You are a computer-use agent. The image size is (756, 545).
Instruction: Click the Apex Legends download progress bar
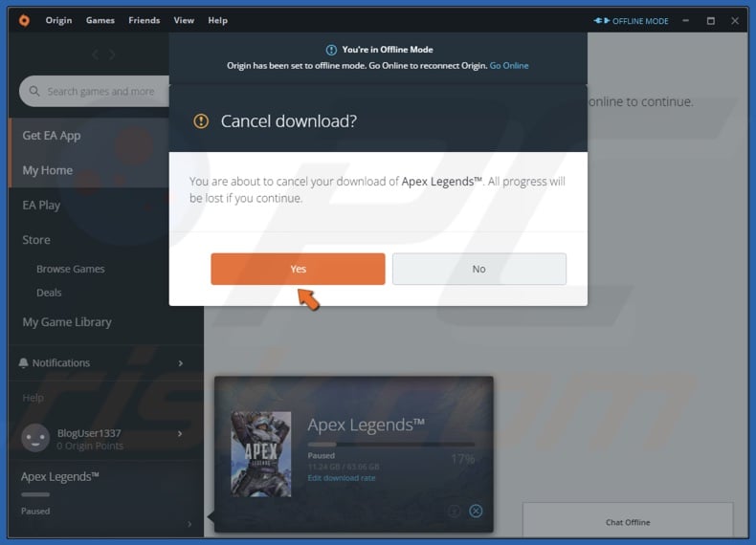tap(391, 445)
